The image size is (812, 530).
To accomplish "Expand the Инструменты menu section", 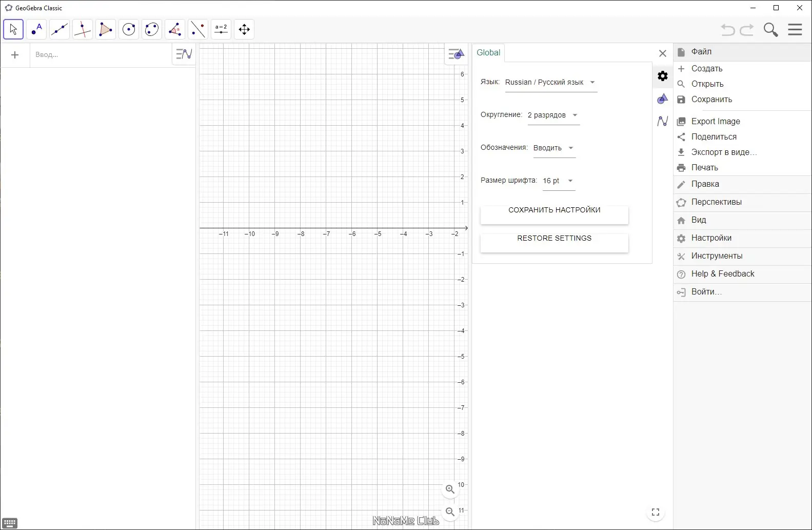I will point(742,256).
